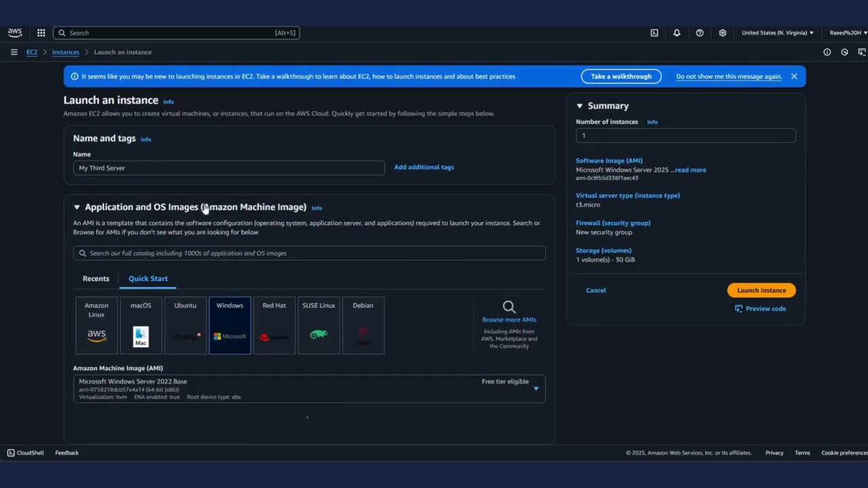Open Info link next to Application and OS Images

coord(317,208)
